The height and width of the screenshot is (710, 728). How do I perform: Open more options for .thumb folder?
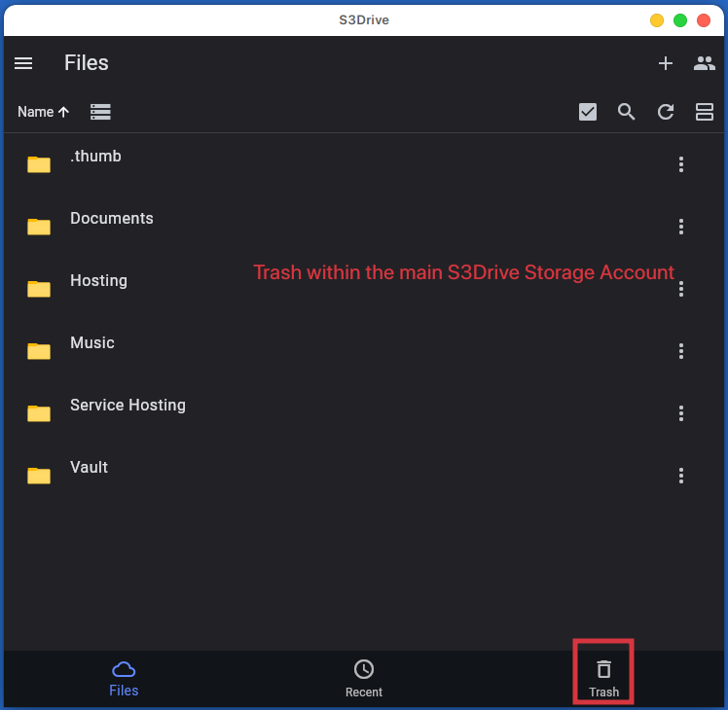point(681,164)
